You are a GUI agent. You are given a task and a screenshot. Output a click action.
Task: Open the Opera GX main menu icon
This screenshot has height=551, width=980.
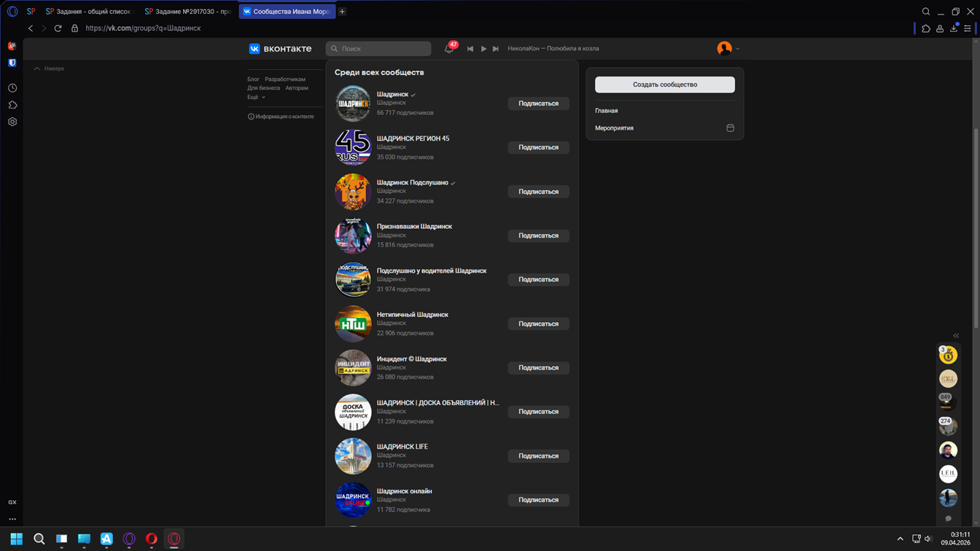pos(12,12)
